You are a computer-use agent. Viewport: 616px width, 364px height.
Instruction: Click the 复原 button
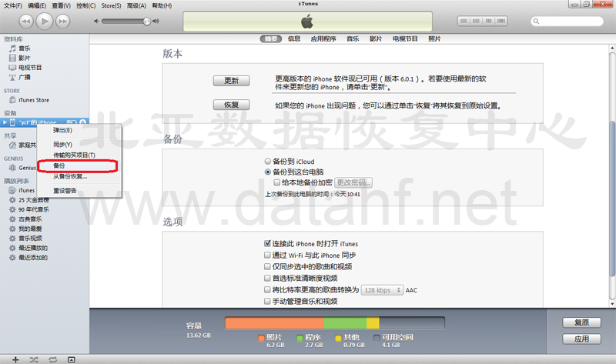pos(581,322)
